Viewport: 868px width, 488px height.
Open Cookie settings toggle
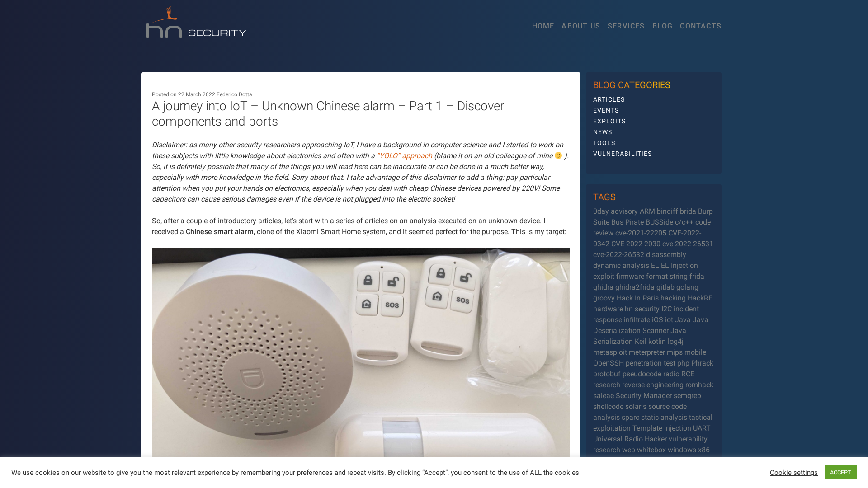(793, 473)
